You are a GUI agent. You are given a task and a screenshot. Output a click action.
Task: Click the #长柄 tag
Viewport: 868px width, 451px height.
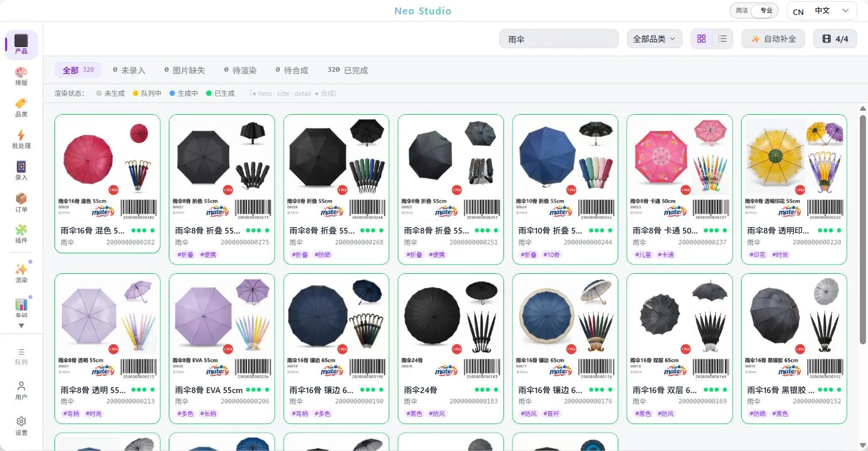pos(209,414)
